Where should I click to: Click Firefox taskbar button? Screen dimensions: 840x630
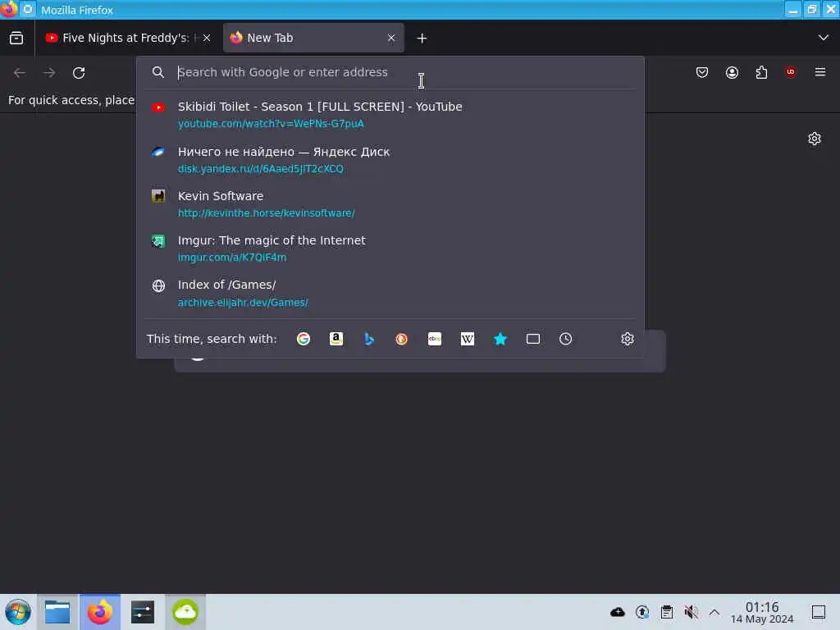[x=100, y=612]
